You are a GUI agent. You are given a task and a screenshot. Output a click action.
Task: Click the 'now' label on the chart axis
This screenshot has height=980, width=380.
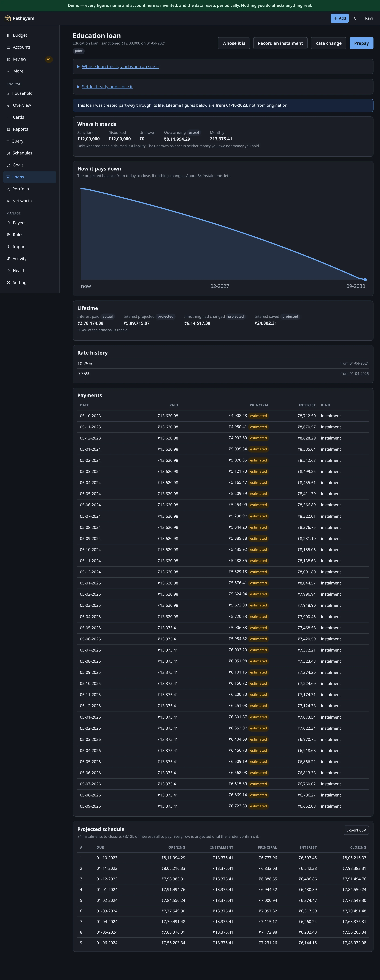(86, 287)
